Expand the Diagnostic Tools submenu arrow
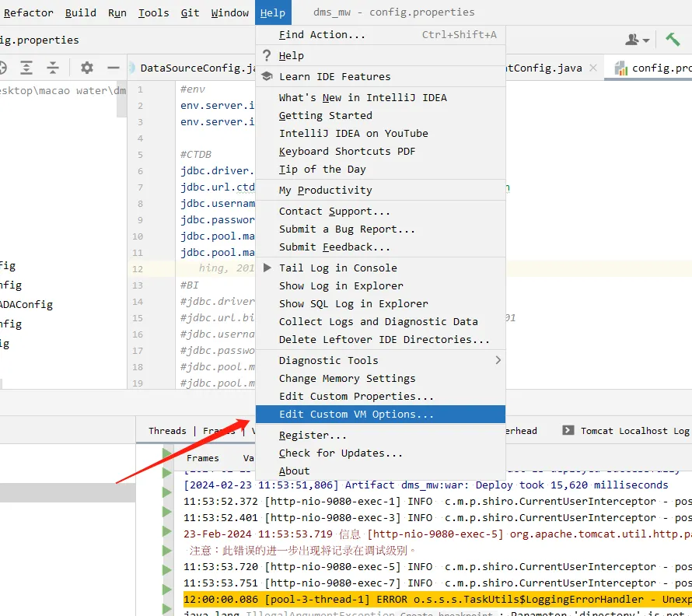 [x=498, y=360]
